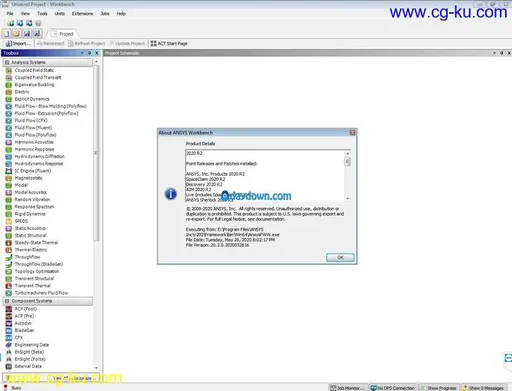
Task: Collapse the Component Systems group
Action: click(7, 301)
